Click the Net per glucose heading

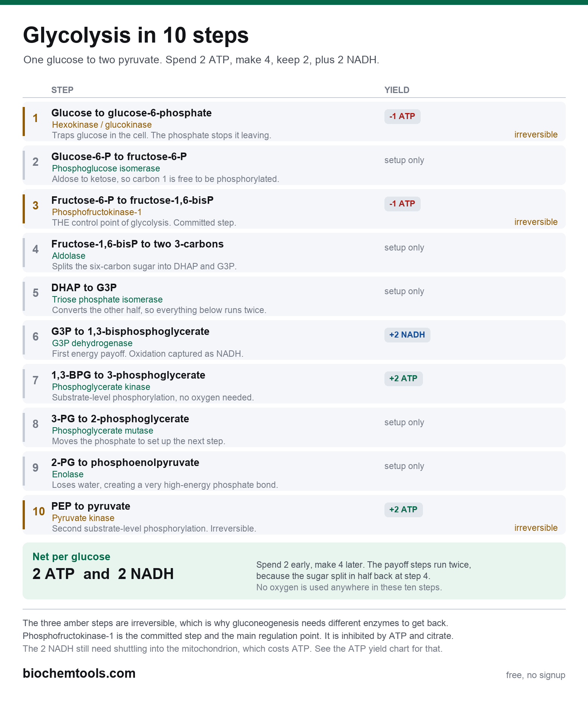pyautogui.click(x=72, y=557)
